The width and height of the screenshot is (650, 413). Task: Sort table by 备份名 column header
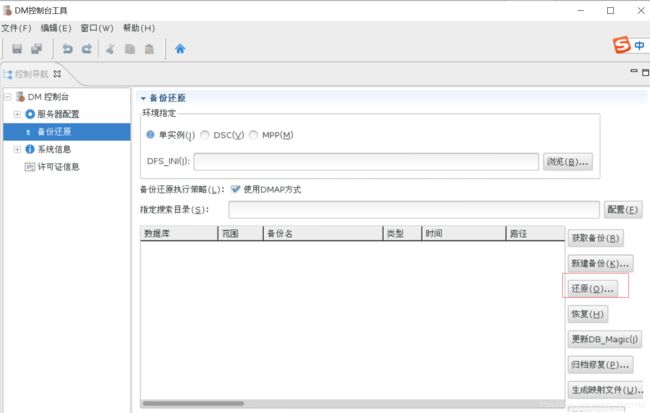[323, 233]
